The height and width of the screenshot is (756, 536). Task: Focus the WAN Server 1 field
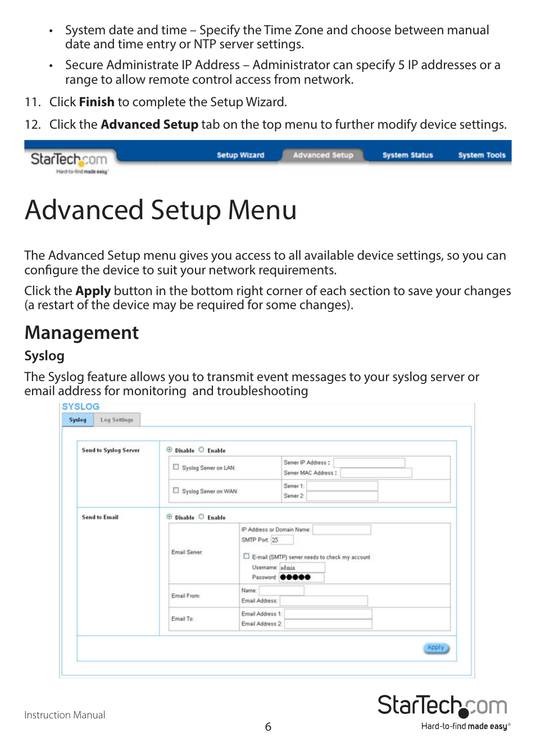[342, 486]
